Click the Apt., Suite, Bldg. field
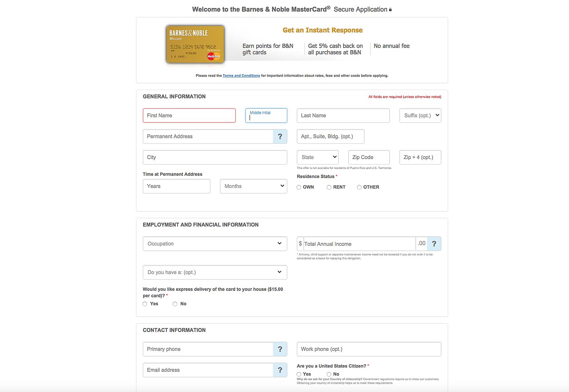This screenshot has width=569, height=392. click(x=330, y=136)
